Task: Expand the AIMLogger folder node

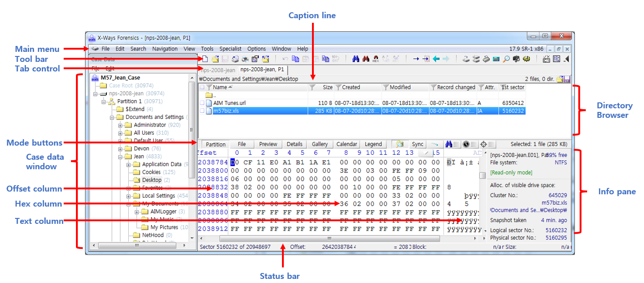Action: point(137,212)
